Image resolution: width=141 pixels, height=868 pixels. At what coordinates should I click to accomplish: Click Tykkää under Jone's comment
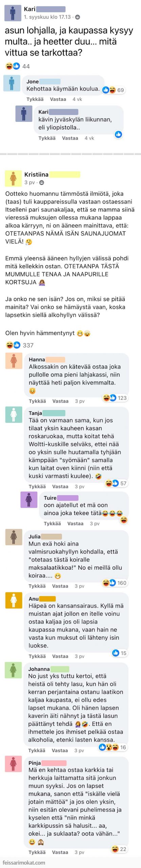pyautogui.click(x=35, y=99)
